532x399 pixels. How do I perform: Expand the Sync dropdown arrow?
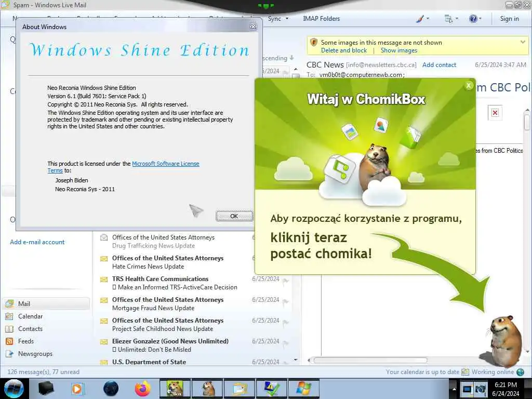287,19
